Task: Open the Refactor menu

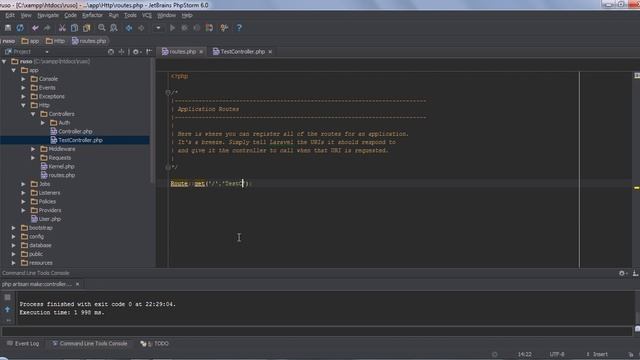Action: tap(92, 15)
